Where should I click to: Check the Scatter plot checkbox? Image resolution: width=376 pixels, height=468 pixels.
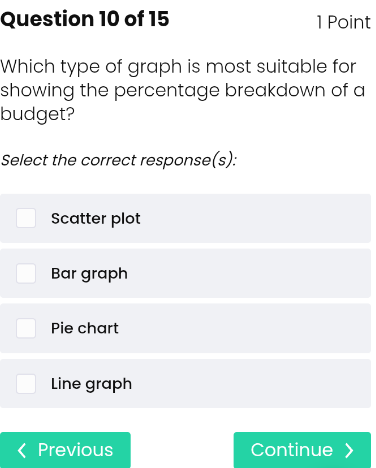[x=26, y=218]
